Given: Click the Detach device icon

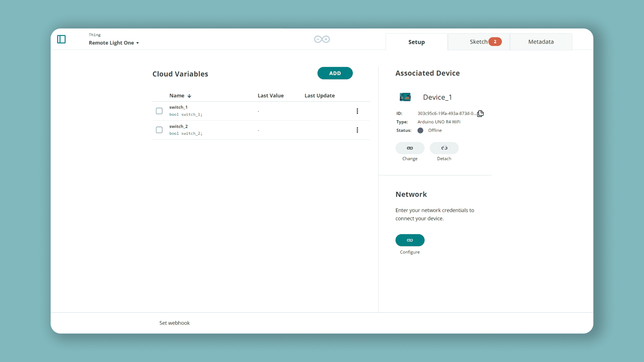Looking at the screenshot, I should point(444,148).
